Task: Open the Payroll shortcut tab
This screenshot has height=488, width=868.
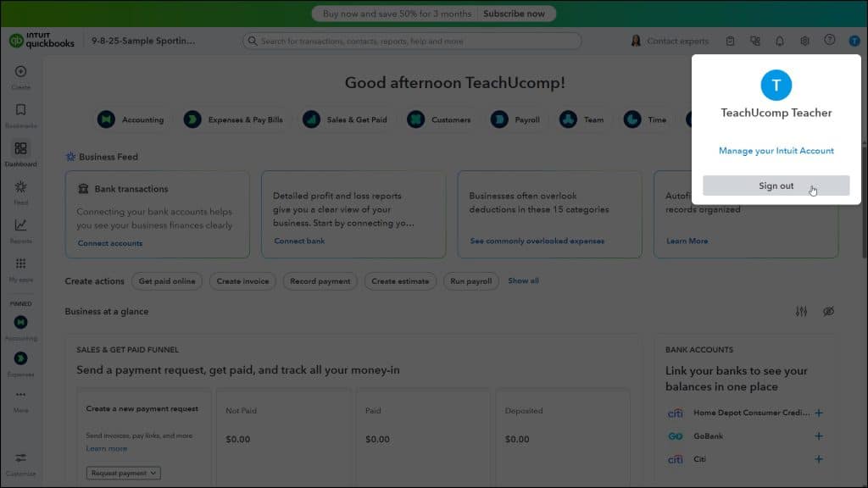Action: [517, 119]
